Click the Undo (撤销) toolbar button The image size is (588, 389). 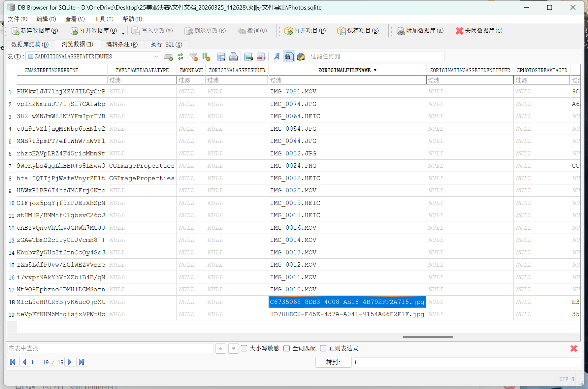tap(252, 31)
